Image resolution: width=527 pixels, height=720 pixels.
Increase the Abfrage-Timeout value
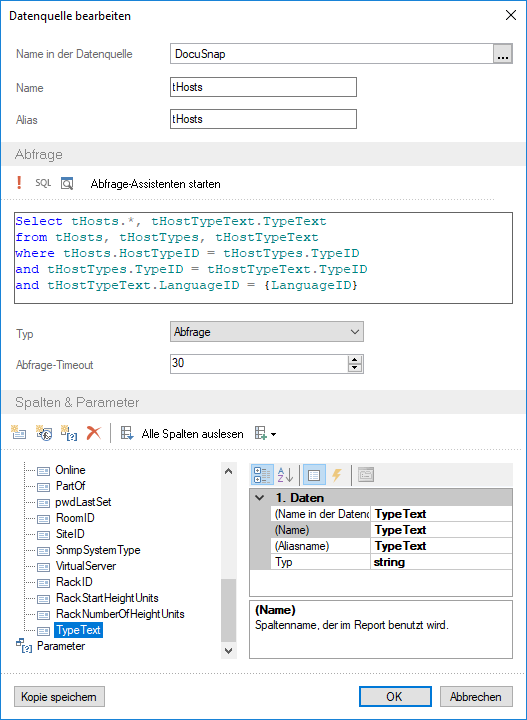pos(354,360)
